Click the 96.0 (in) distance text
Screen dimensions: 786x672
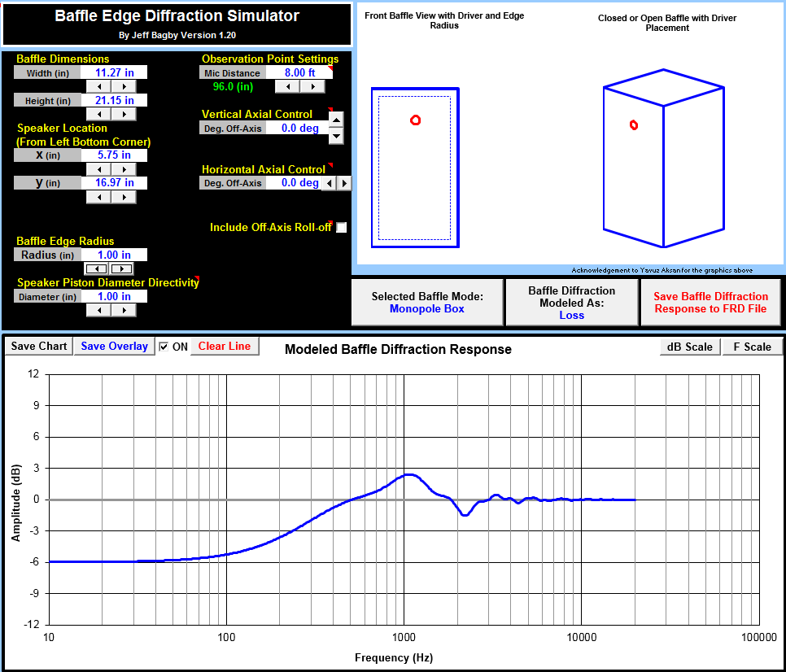[x=233, y=87]
